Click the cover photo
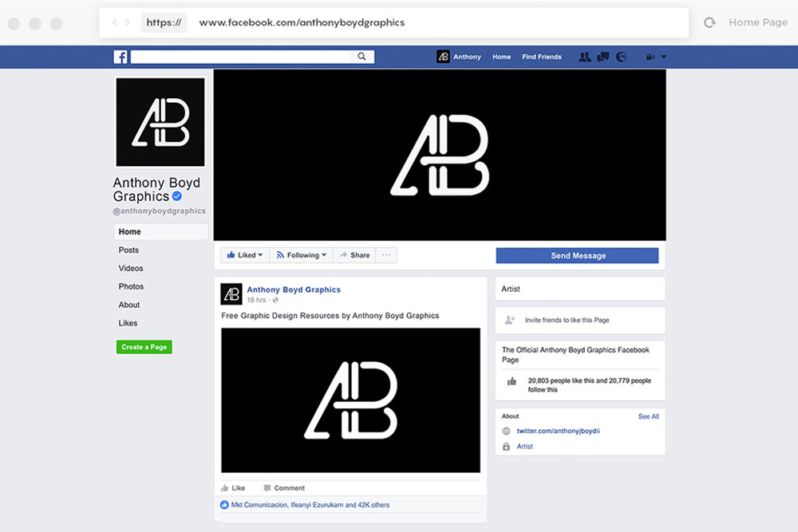The image size is (798, 532). pos(440,155)
